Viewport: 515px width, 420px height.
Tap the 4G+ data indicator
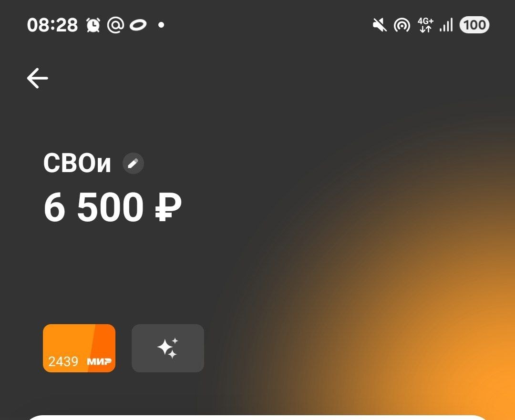[x=425, y=25]
